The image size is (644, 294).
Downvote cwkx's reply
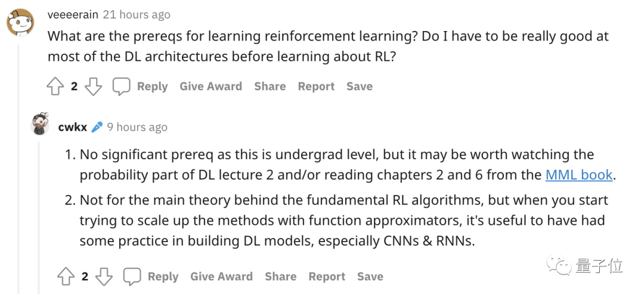(104, 277)
